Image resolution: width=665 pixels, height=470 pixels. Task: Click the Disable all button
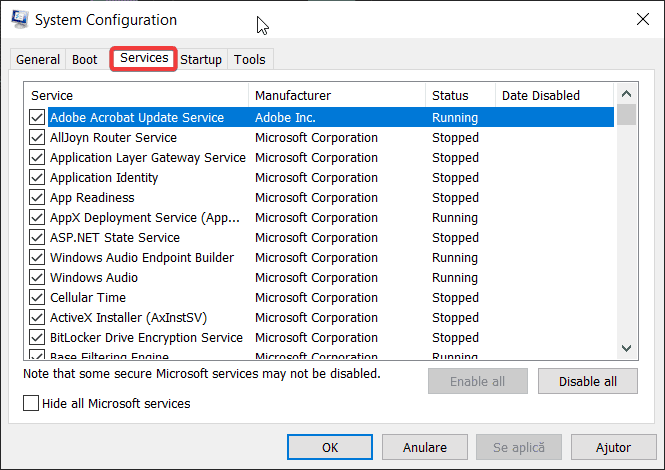587,382
